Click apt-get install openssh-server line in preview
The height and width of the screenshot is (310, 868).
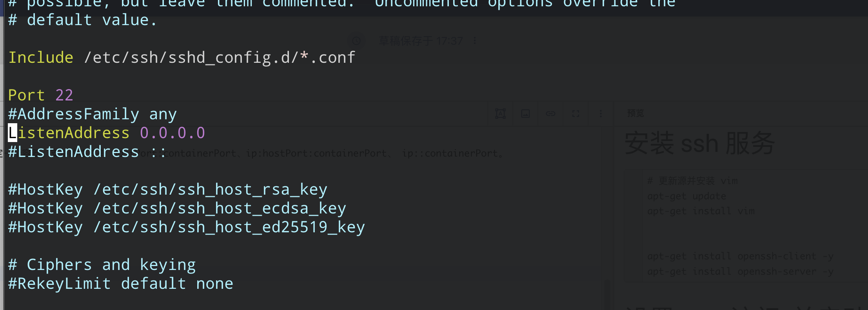click(740, 271)
